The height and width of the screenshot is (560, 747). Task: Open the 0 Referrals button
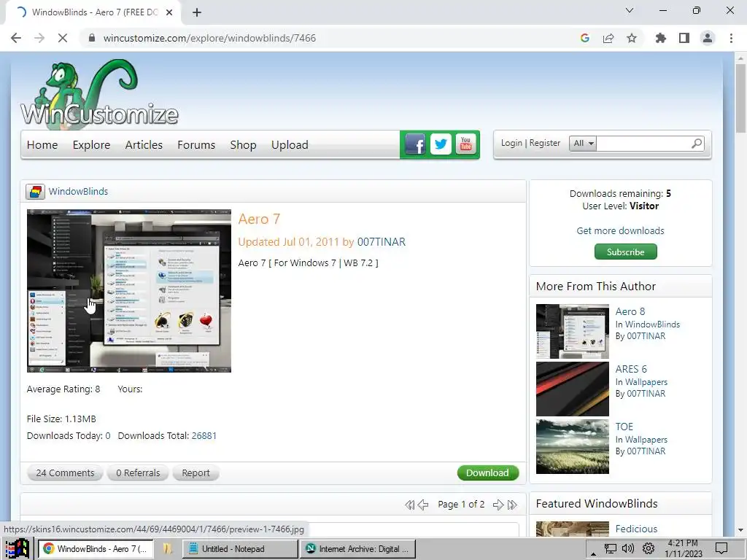(138, 472)
